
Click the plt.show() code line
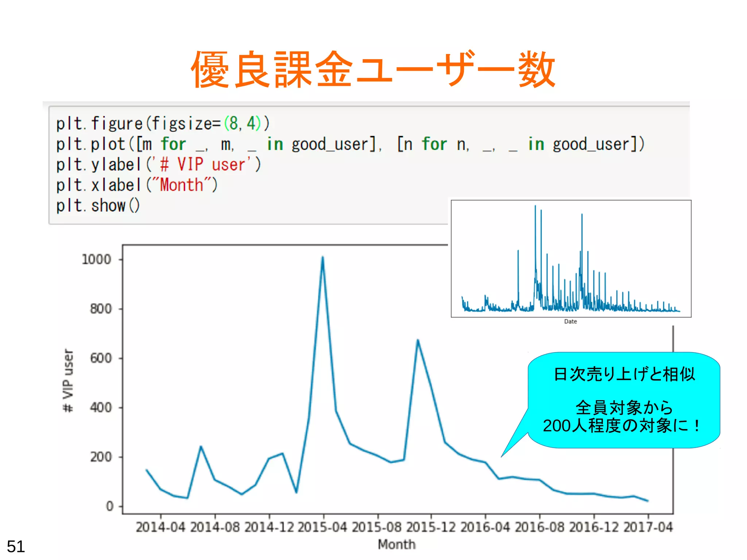pyautogui.click(x=98, y=205)
